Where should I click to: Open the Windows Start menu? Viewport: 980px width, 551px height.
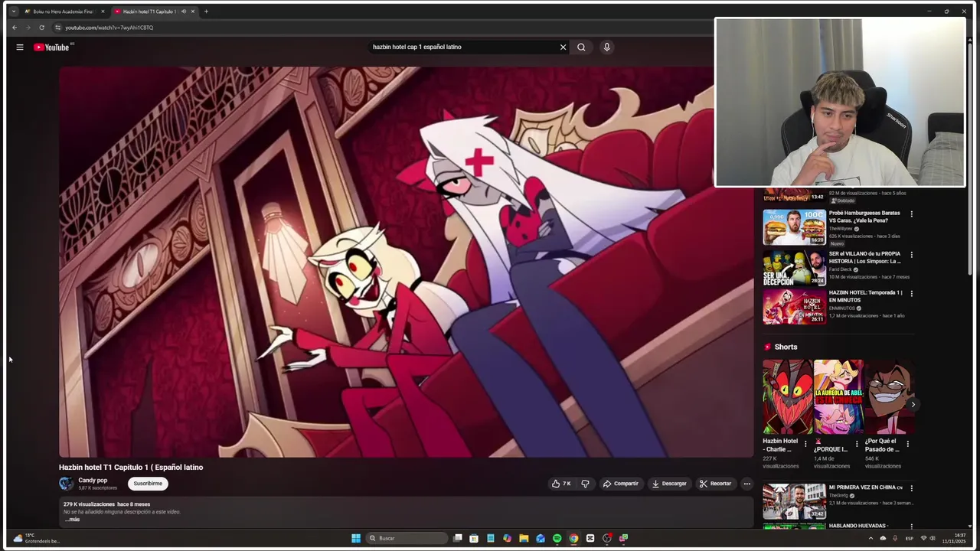(356, 538)
